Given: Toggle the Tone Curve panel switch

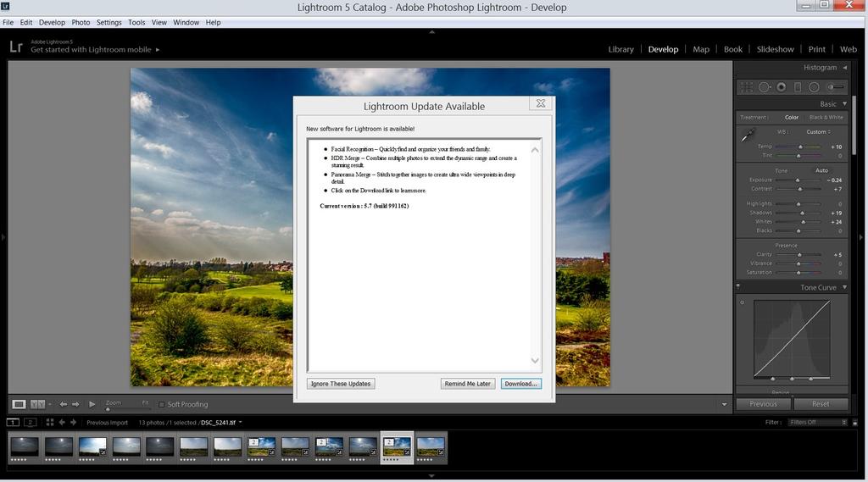Looking at the screenshot, I should [x=738, y=287].
